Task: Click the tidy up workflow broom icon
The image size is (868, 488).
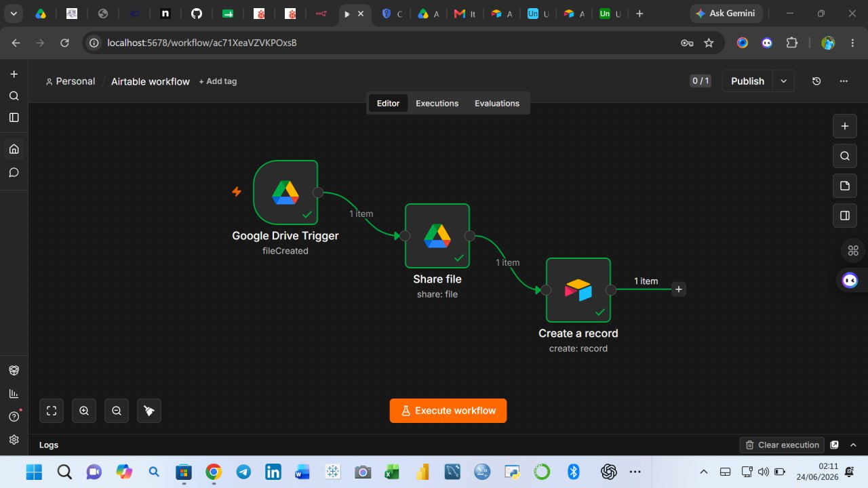Action: pyautogui.click(x=149, y=411)
